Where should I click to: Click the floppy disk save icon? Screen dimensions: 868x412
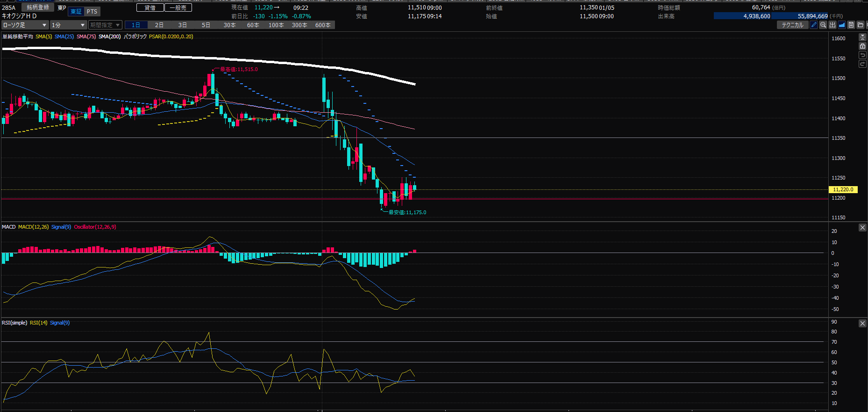tap(851, 25)
